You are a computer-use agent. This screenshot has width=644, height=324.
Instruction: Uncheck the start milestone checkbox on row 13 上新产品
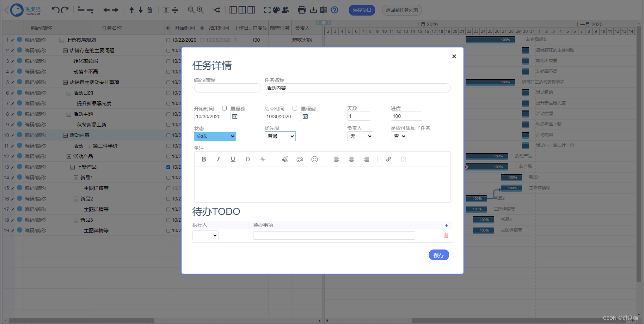(x=168, y=167)
